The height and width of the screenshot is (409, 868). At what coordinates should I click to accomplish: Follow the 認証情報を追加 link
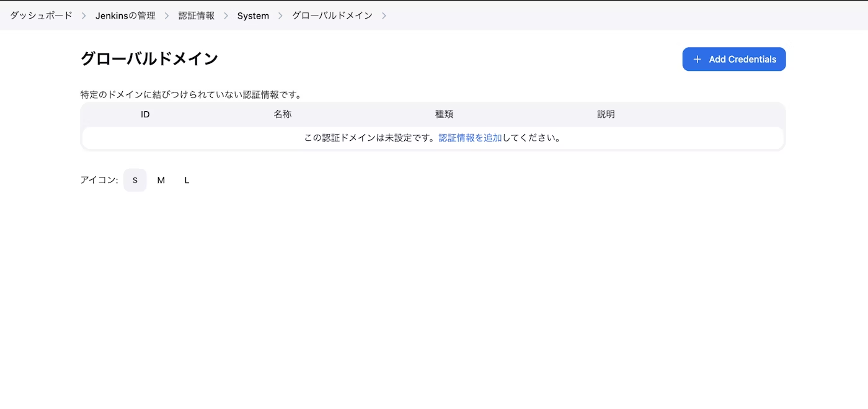tap(470, 138)
